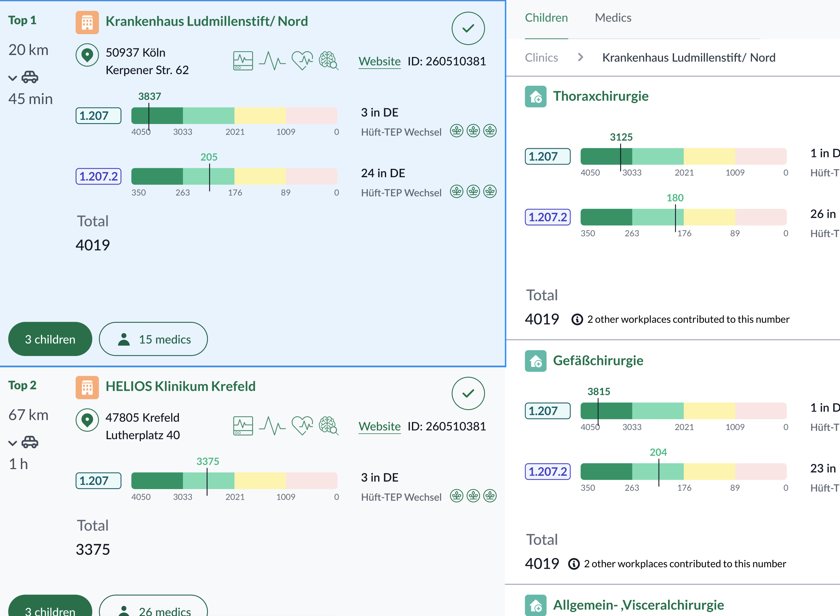Click the 1.207.2 code badge in Top 1
The height and width of the screenshot is (616, 840).
pyautogui.click(x=98, y=176)
